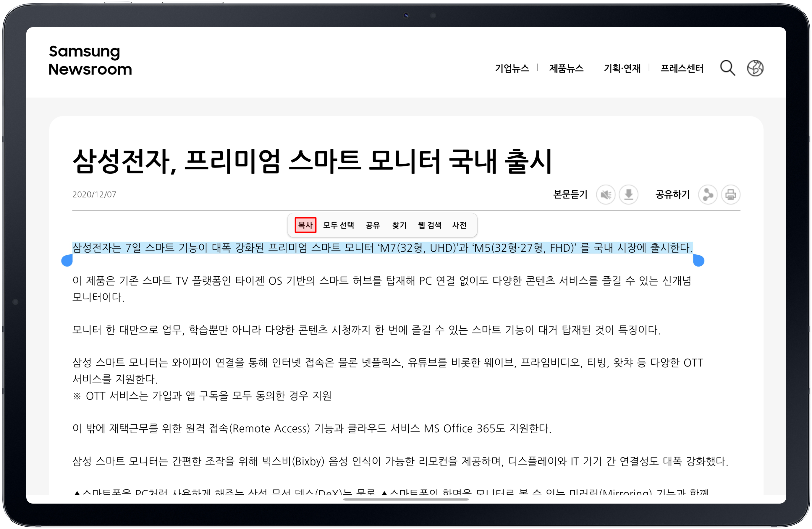Choose 모두 선택 in popup menu

(339, 225)
